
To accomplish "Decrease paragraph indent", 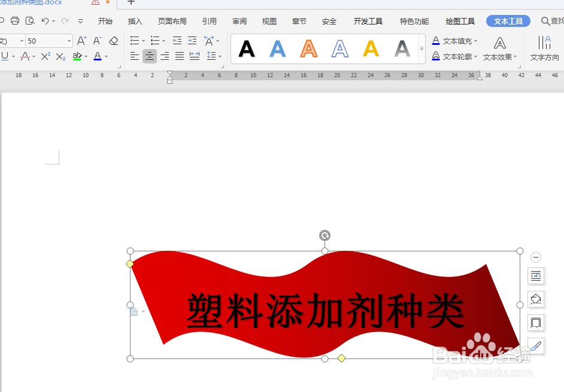I will click(177, 40).
